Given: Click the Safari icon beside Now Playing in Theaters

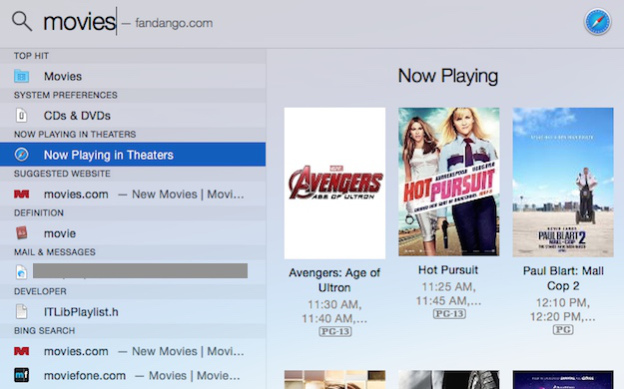Looking at the screenshot, I should point(21,154).
